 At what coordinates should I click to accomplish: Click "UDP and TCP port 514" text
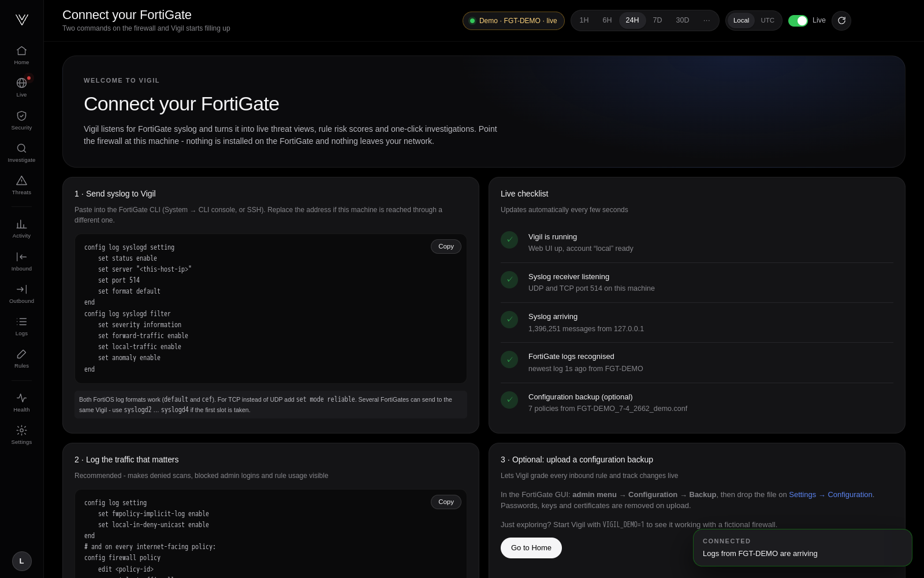tap(567, 288)
